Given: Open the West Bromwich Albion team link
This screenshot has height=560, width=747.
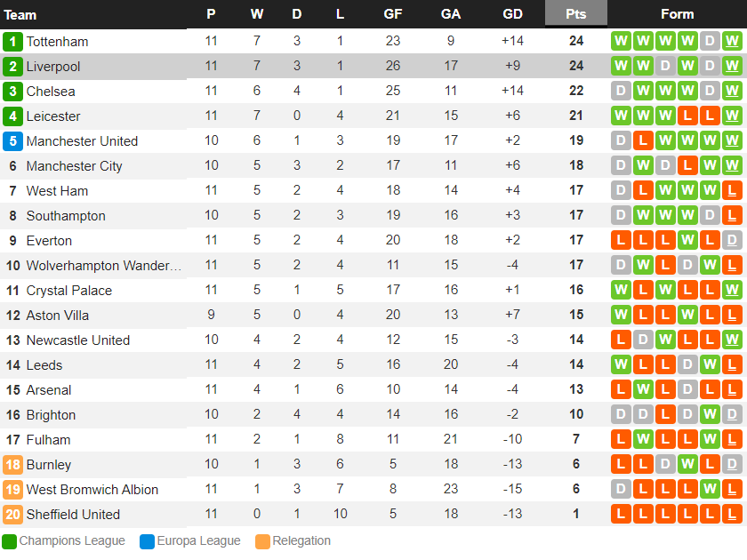Looking at the screenshot, I should 92,490.
